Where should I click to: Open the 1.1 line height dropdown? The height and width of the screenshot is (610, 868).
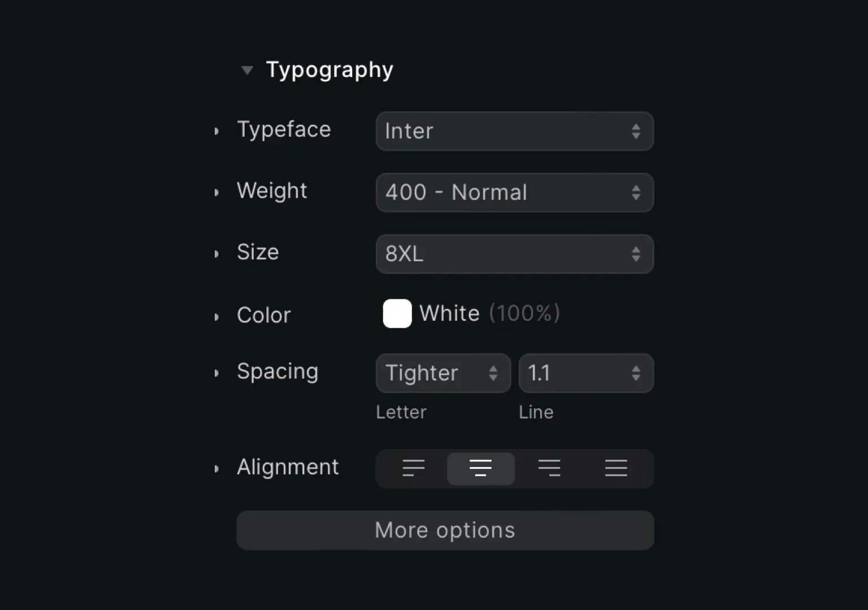(587, 373)
